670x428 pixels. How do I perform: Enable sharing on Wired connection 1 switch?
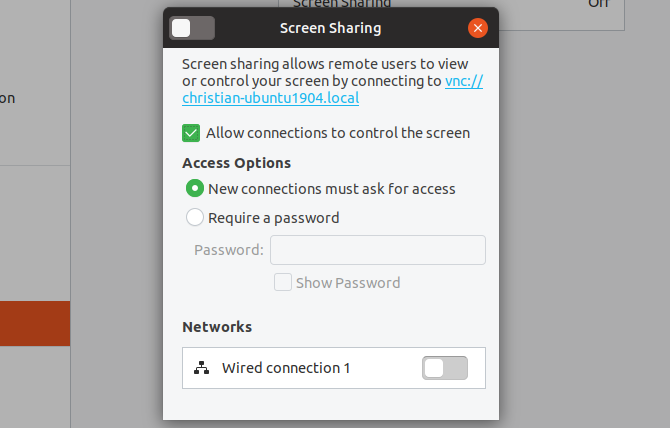(445, 368)
